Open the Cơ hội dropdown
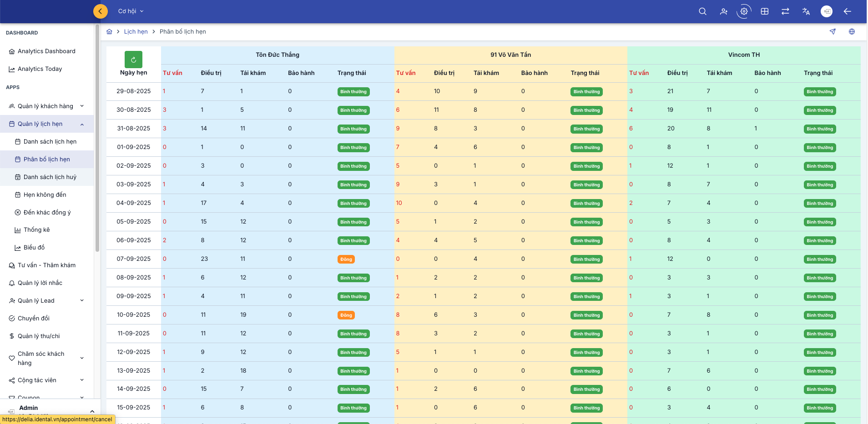 click(131, 11)
